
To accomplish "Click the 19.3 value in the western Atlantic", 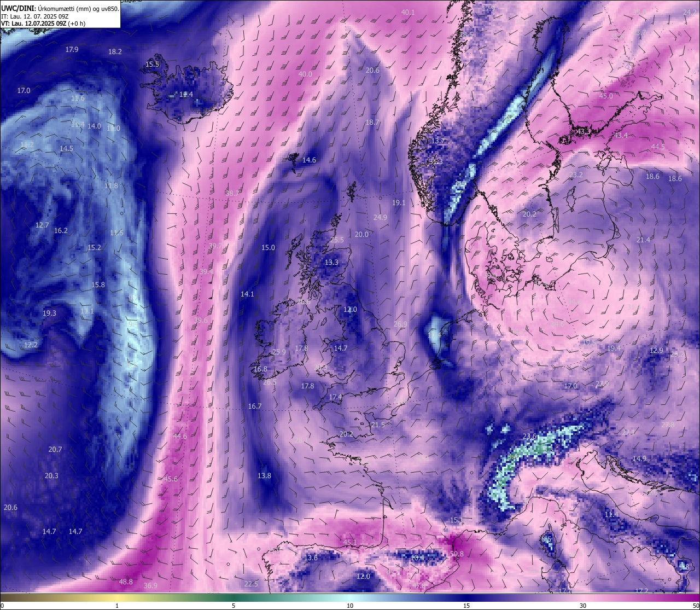I will (49, 313).
